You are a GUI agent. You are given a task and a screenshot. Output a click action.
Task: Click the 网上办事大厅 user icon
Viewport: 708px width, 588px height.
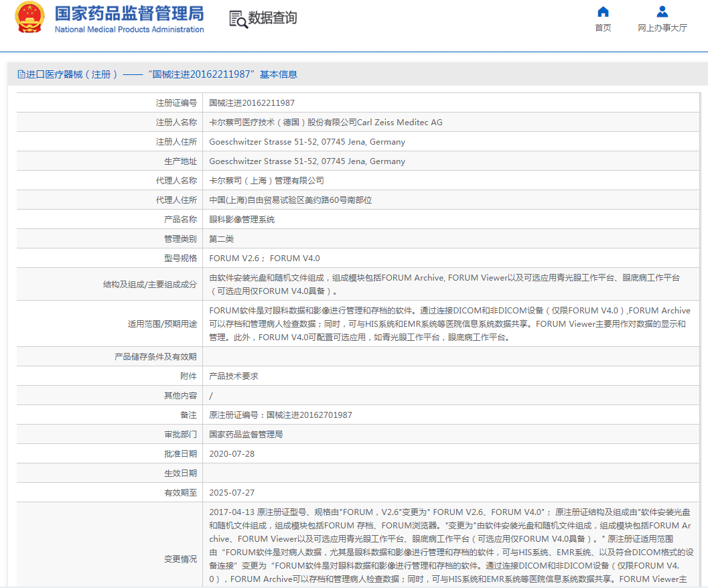tap(662, 11)
